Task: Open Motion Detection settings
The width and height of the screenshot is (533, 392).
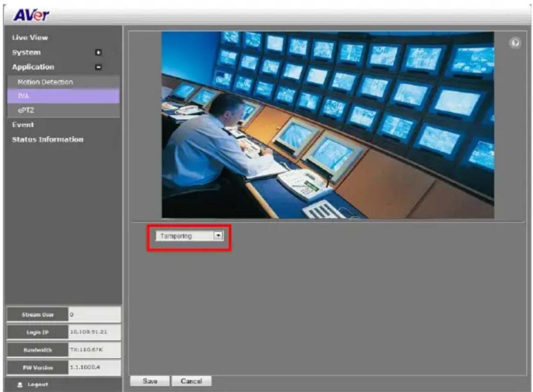Action: (x=64, y=82)
